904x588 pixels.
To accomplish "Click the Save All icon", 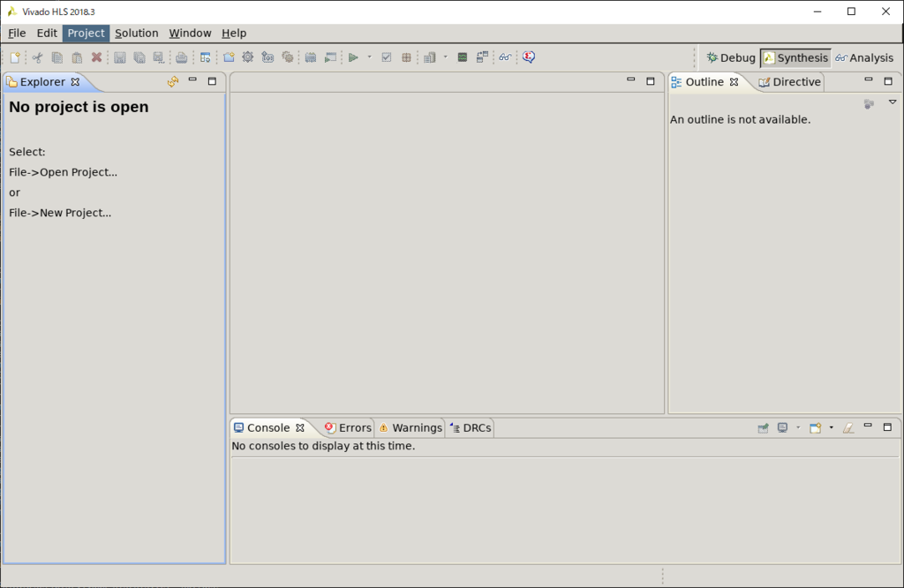I will [139, 57].
